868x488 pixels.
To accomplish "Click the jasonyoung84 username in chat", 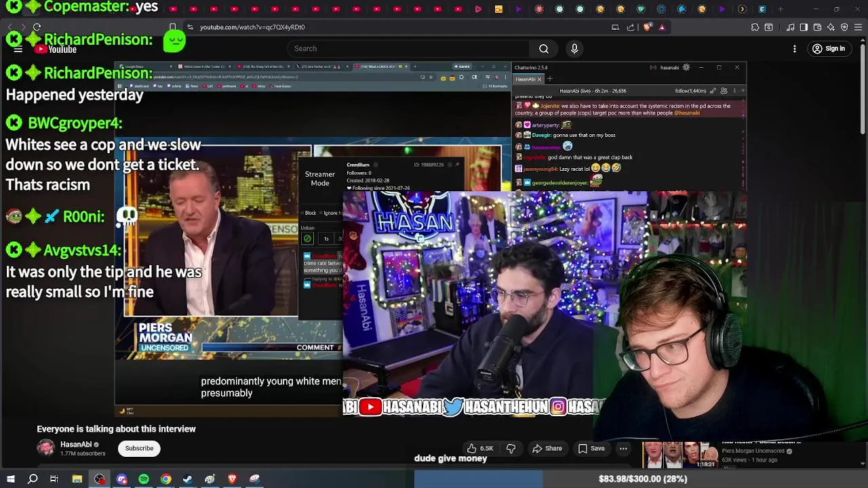I will tap(539, 169).
